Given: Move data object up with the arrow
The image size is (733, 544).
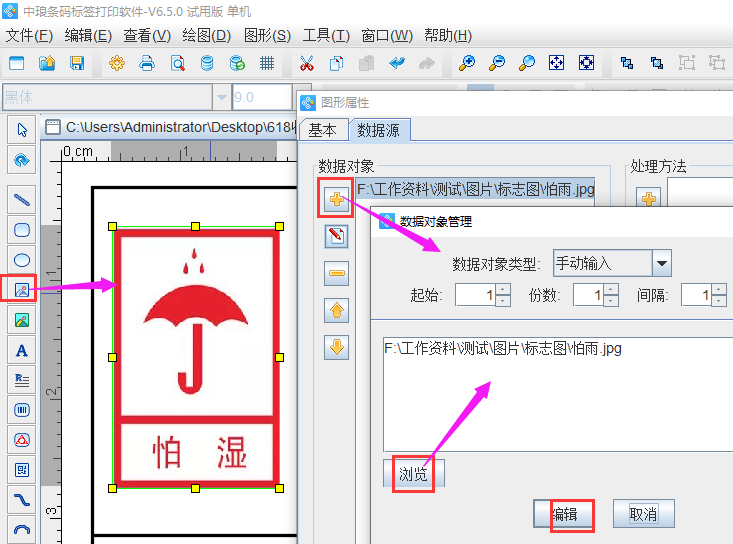Looking at the screenshot, I should coord(337,310).
